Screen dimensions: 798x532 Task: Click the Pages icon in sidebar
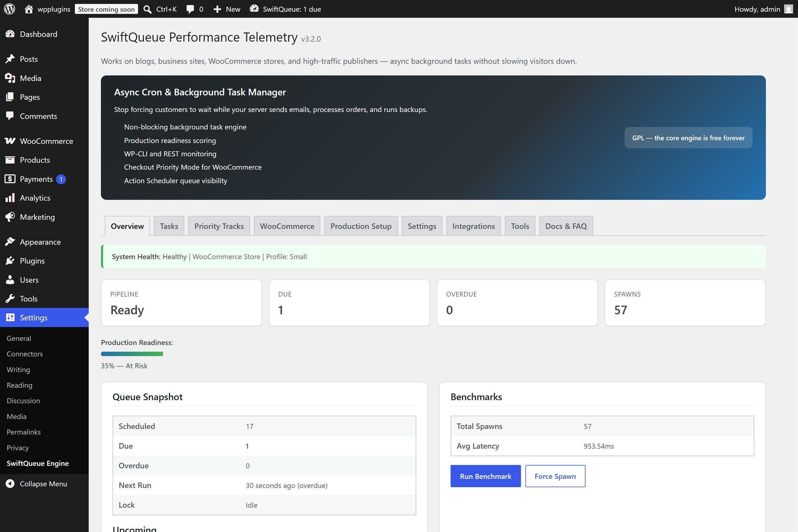pyautogui.click(x=10, y=97)
